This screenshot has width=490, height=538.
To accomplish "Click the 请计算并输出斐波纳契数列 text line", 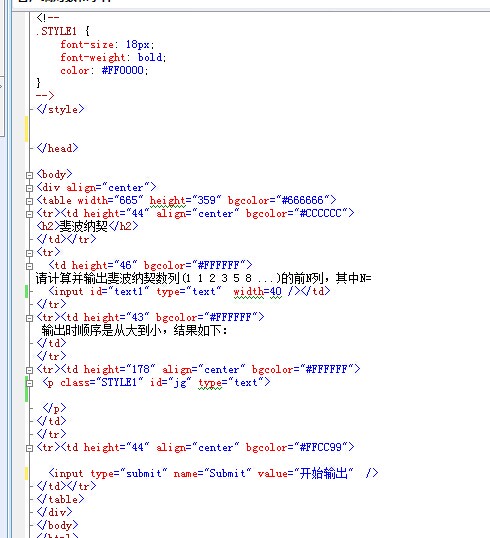I will click(x=203, y=278).
